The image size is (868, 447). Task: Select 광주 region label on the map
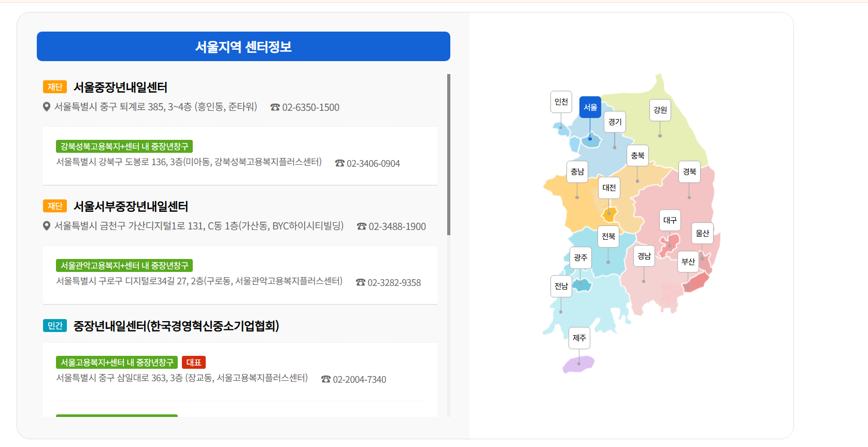point(580,257)
